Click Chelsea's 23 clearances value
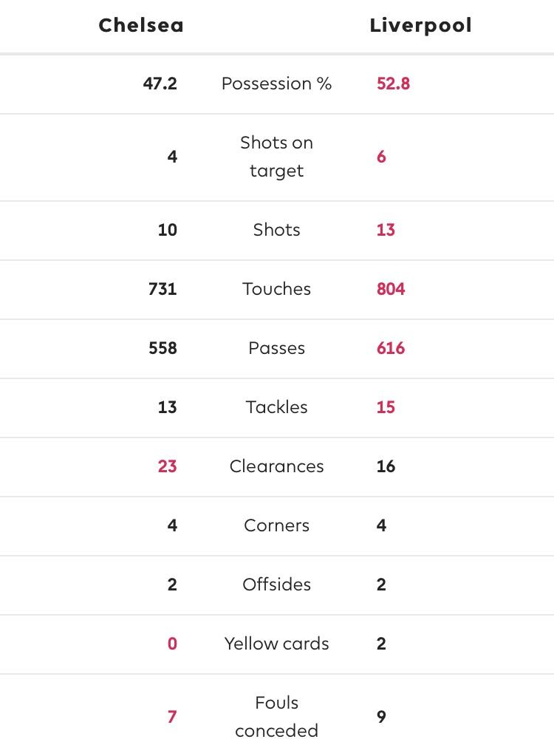This screenshot has height=756, width=554. (x=167, y=466)
